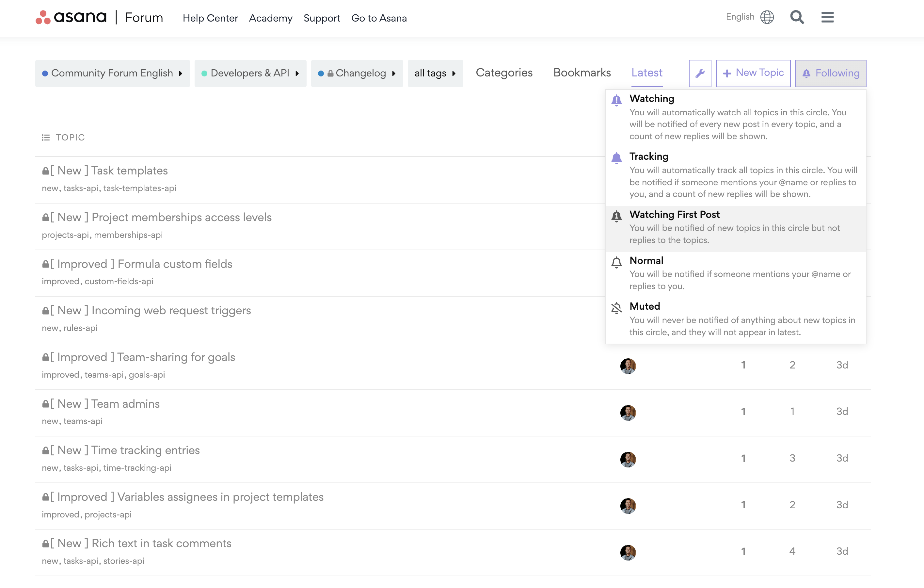
Task: Create a topic with New Topic button
Action: tap(753, 73)
